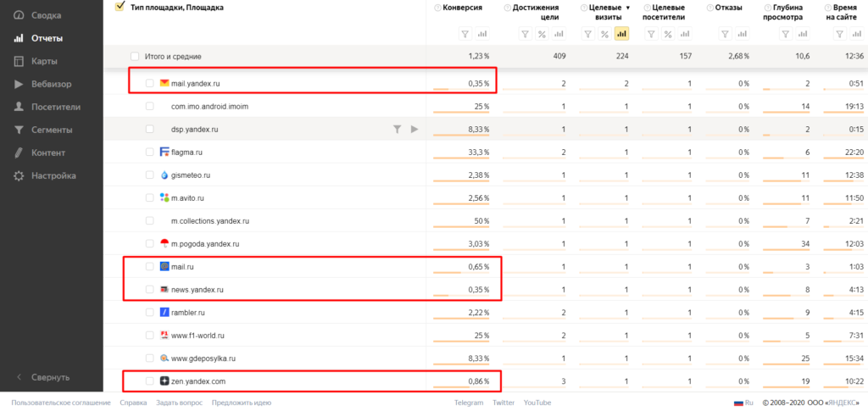
Task: Open Вебвизор in the sidebar
Action: pyautogui.click(x=51, y=84)
